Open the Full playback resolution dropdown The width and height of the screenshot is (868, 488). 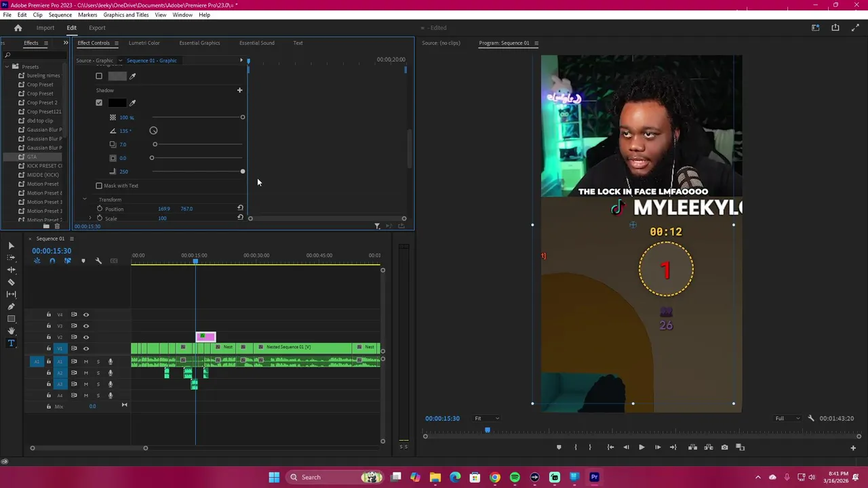(787, 418)
